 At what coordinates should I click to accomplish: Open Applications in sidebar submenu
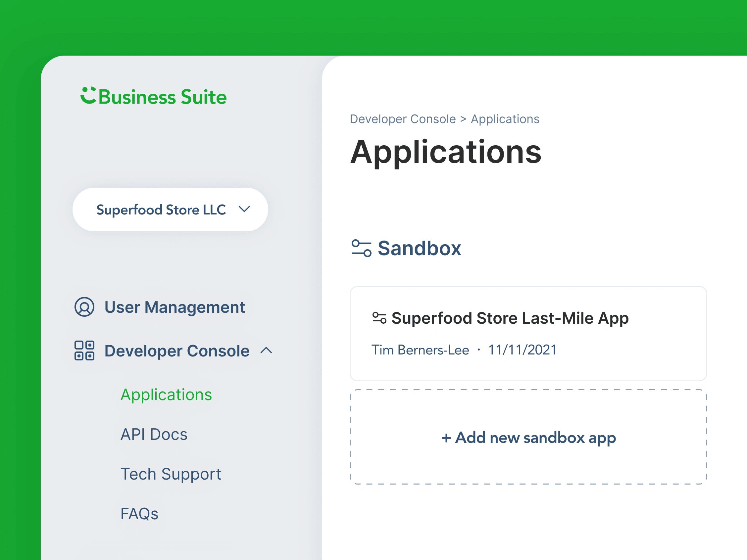pyautogui.click(x=166, y=395)
